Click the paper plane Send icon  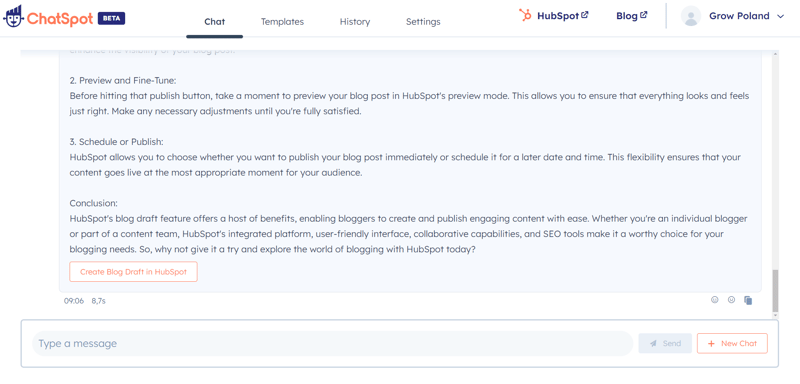653,344
